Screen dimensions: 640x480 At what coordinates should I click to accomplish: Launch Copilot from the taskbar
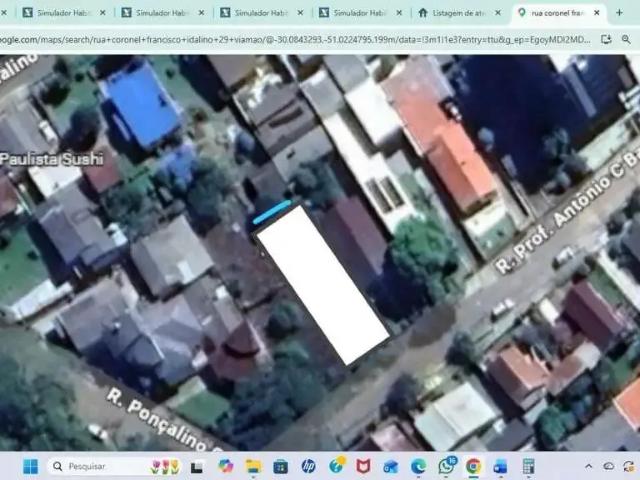pos(225,466)
